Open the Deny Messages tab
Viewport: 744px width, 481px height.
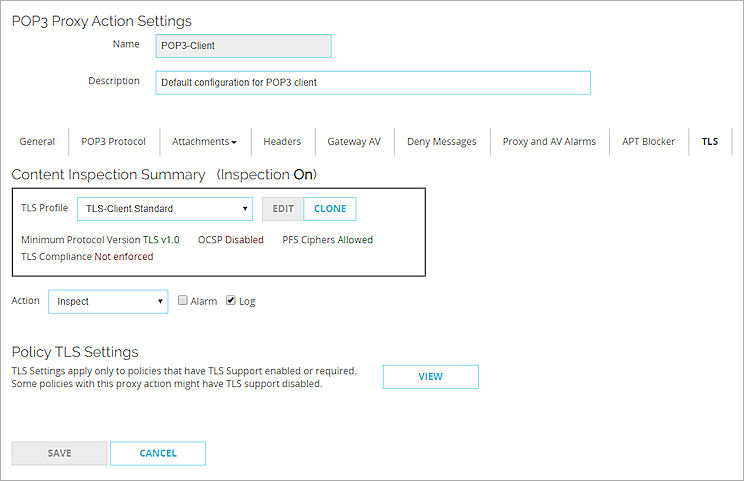pos(441,142)
